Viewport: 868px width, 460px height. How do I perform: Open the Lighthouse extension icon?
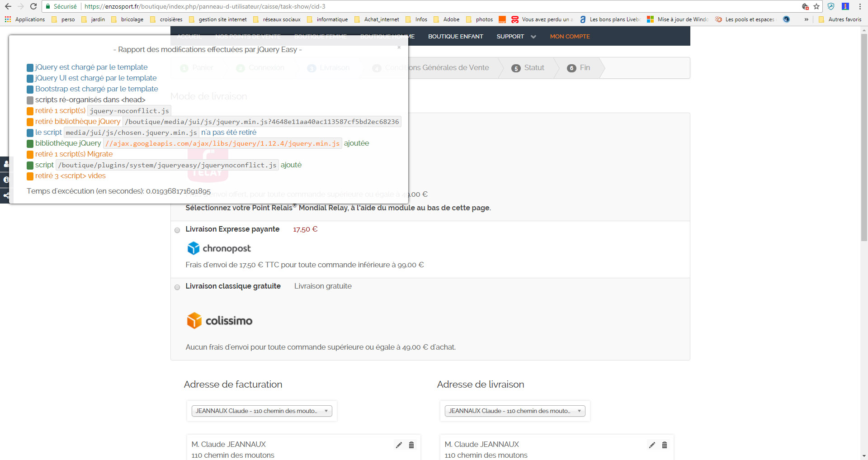(x=845, y=6)
